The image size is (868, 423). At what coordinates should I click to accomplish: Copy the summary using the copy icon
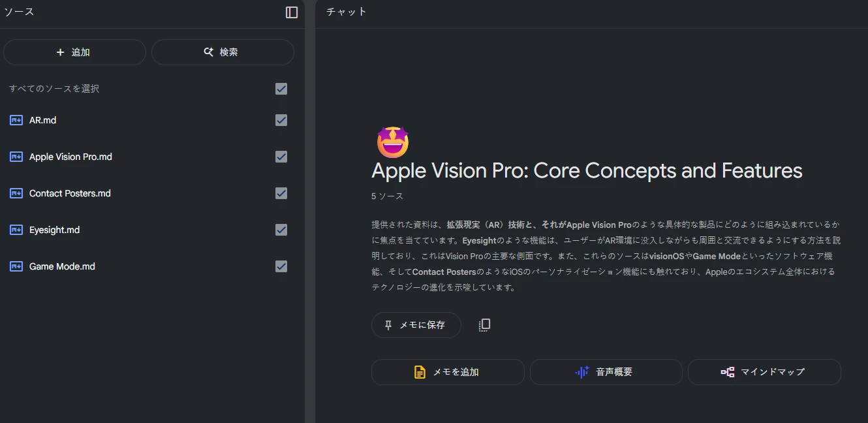pyautogui.click(x=484, y=325)
